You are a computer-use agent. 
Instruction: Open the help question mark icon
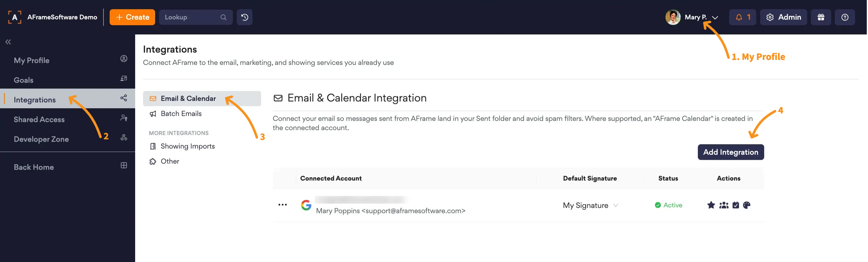[x=845, y=17]
